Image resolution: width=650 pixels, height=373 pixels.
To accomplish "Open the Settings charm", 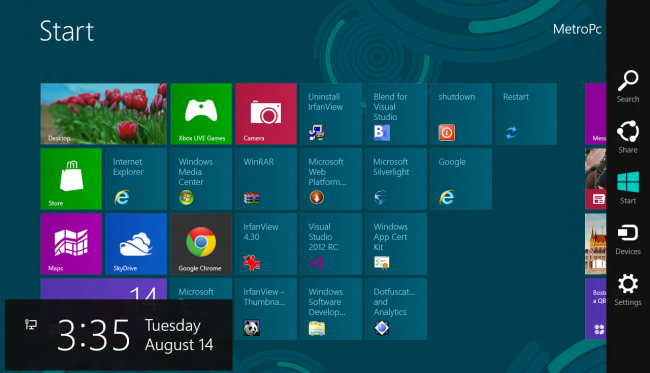I will (628, 290).
